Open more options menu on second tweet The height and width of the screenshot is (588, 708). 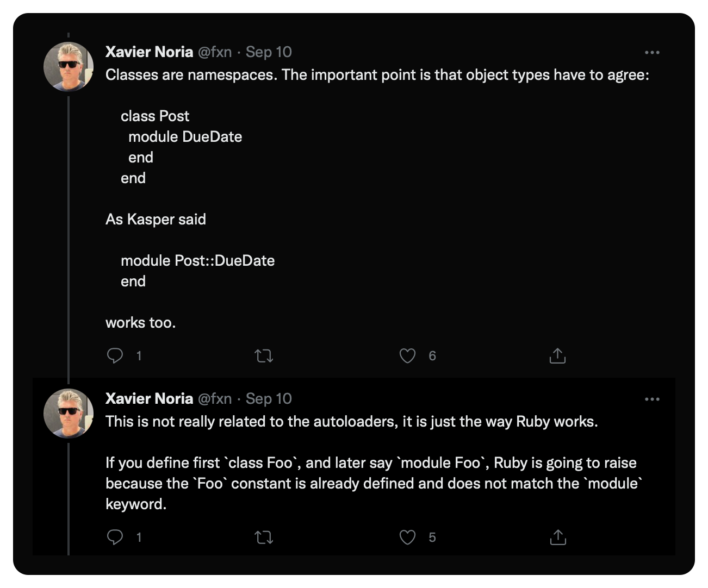point(651,399)
